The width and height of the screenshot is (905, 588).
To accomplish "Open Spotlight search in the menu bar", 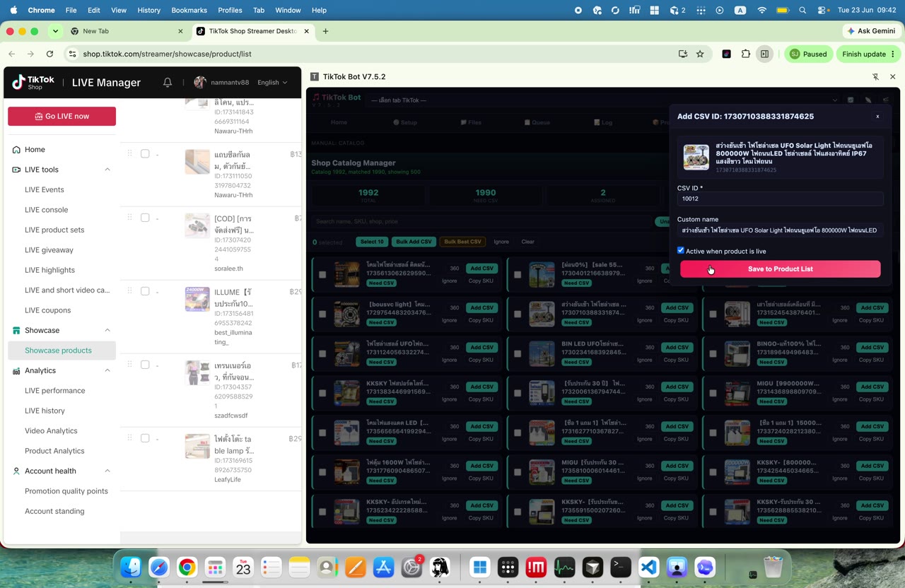I will click(x=802, y=11).
